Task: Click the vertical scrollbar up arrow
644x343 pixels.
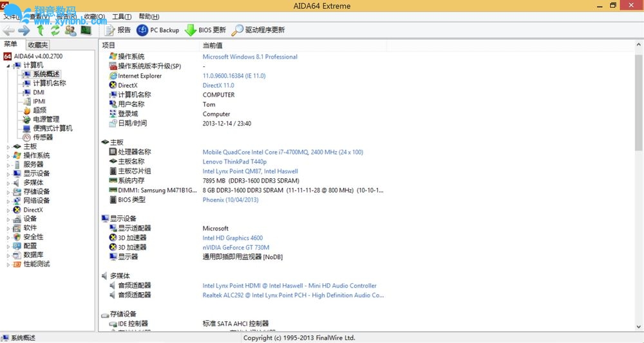Action: 639,44
